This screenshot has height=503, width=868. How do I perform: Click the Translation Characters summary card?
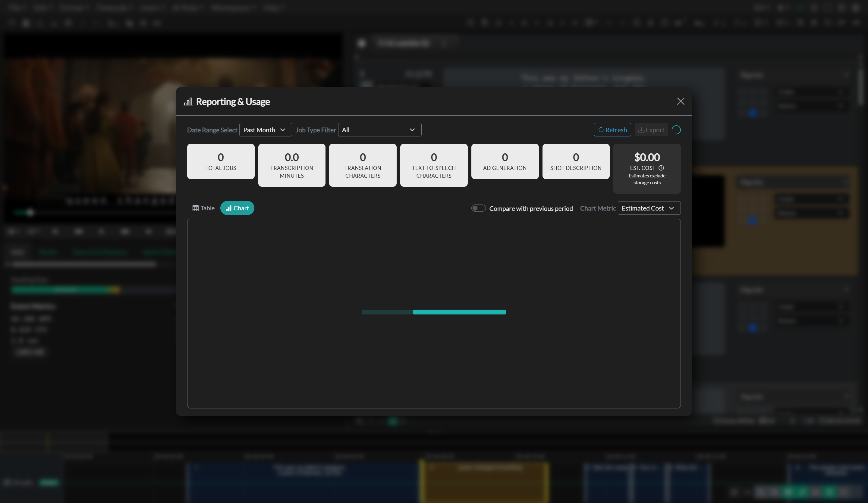(363, 165)
